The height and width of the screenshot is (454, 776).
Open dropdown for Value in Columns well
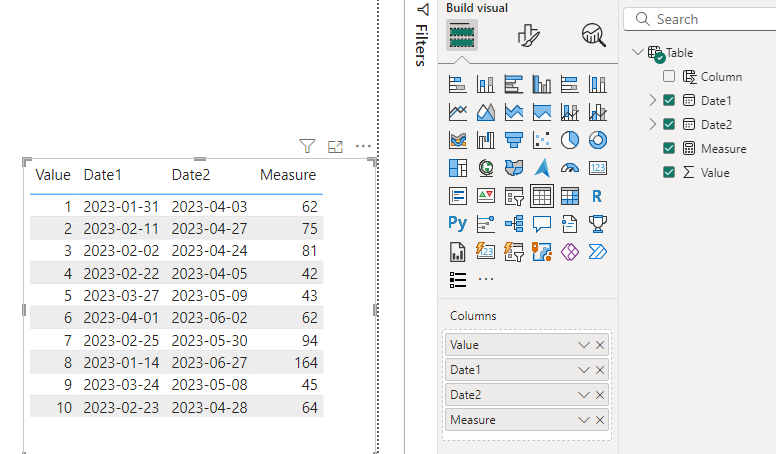[583, 345]
